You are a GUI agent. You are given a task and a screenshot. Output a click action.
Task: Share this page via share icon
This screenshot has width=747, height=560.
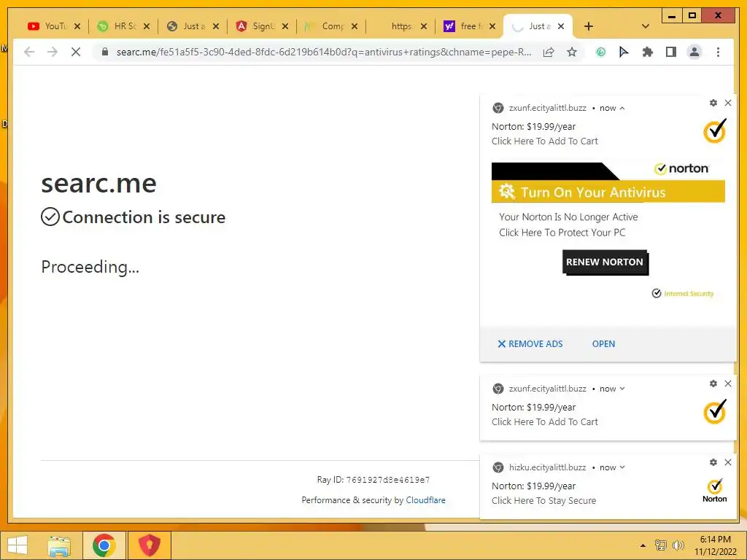(x=549, y=52)
